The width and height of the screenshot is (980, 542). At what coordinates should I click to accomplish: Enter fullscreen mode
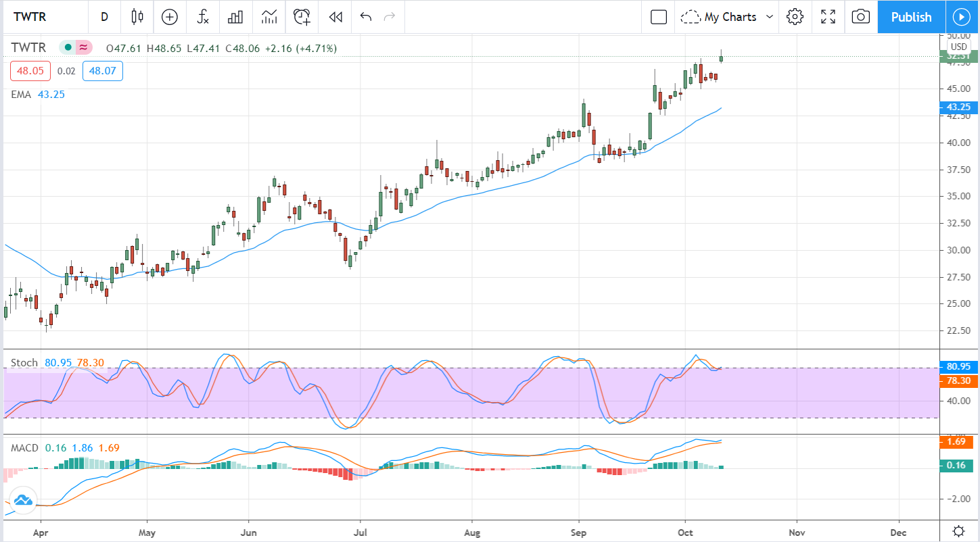click(828, 17)
